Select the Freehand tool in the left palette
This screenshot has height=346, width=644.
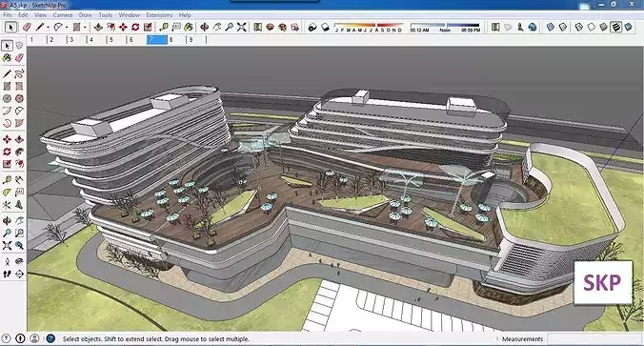tap(19, 74)
